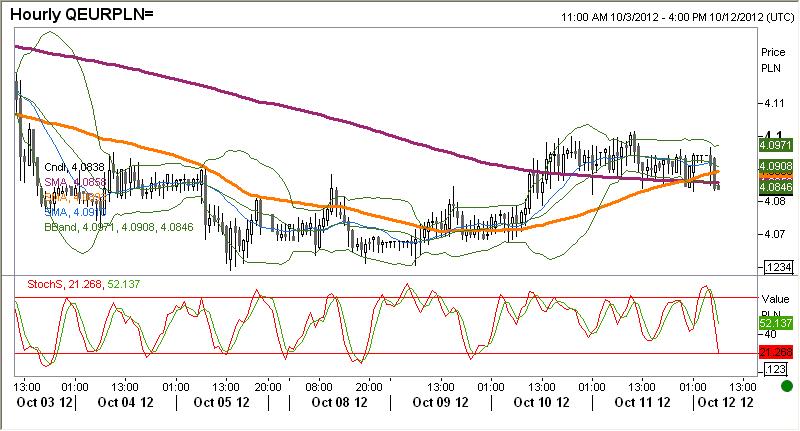
Task: Click the green 4.0971 price tag
Action: 776,145
